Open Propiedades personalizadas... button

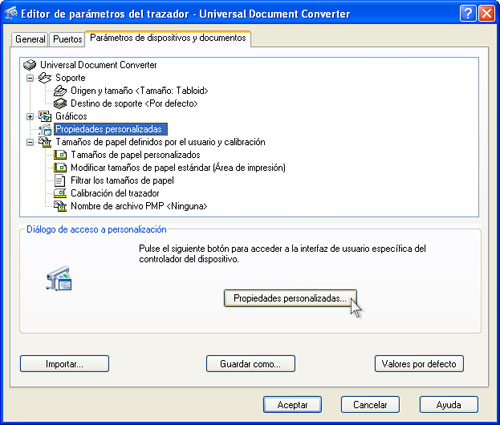pyautogui.click(x=290, y=298)
